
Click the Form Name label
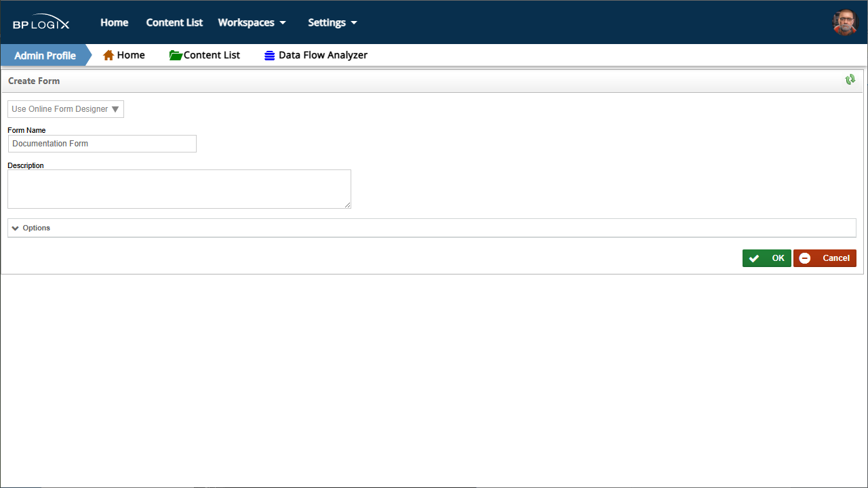click(x=26, y=130)
